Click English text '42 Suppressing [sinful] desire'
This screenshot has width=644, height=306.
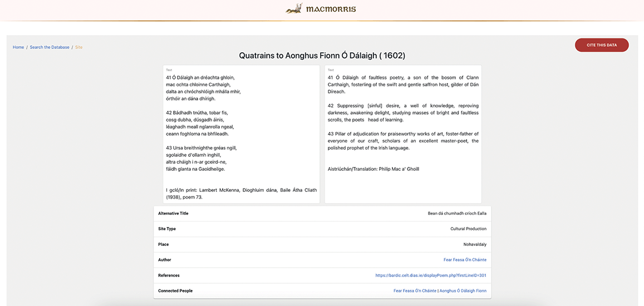(x=404, y=112)
